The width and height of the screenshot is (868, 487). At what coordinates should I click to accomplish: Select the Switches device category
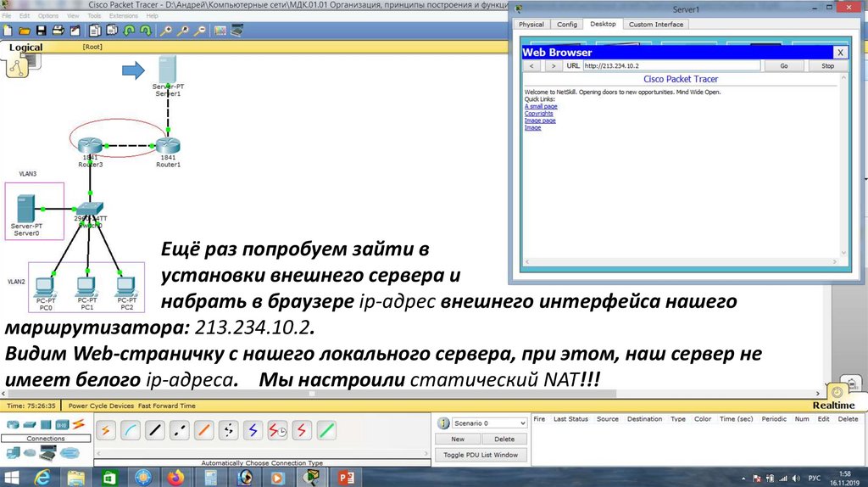coord(30,425)
